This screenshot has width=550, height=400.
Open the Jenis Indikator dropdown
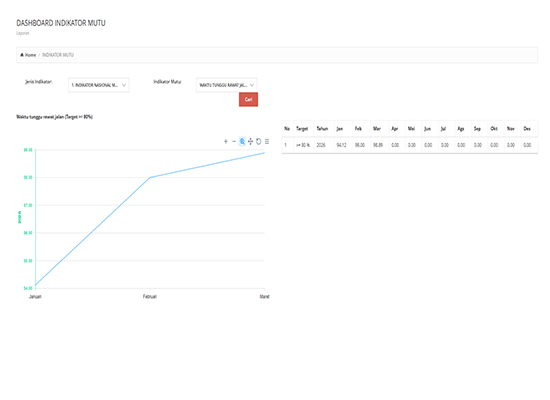99,85
